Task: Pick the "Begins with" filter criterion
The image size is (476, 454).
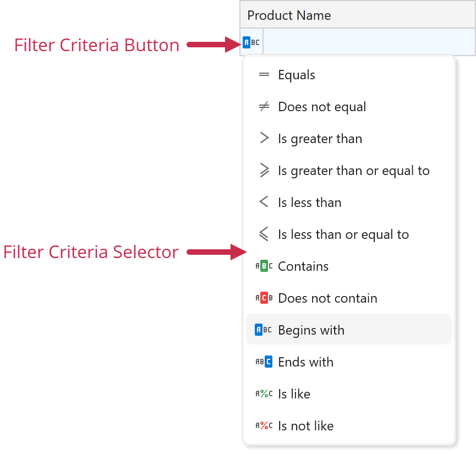Action: click(311, 330)
